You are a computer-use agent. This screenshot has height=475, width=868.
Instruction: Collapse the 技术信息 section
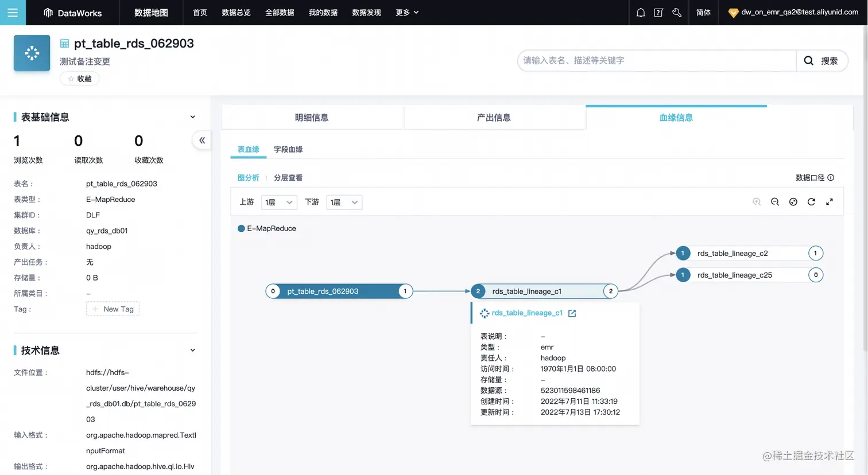[192, 351]
